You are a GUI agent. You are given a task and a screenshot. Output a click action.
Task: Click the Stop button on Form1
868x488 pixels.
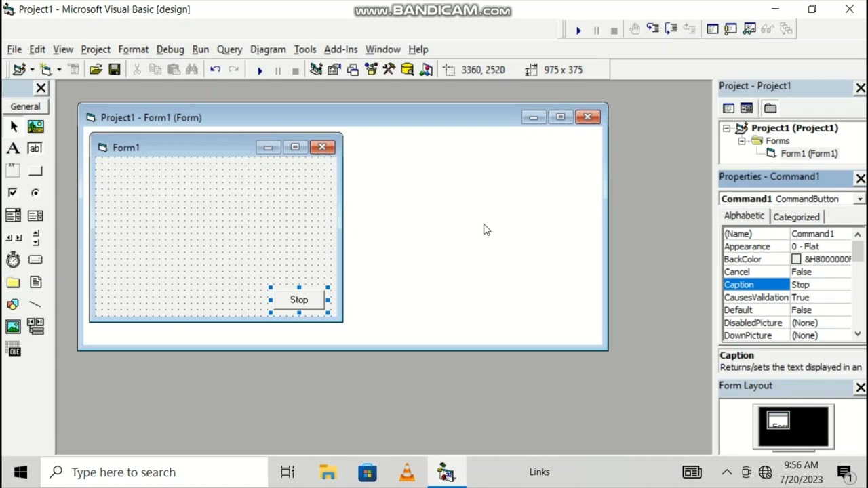click(299, 300)
